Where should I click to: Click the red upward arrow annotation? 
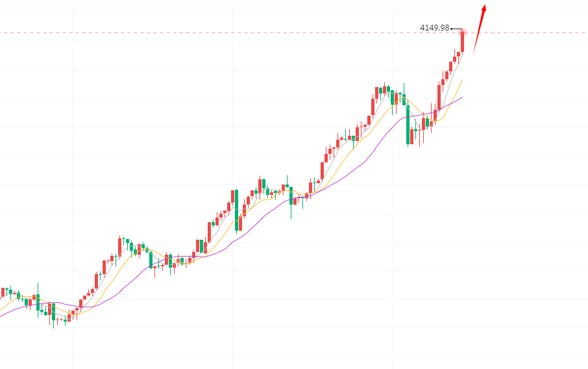[x=479, y=29]
